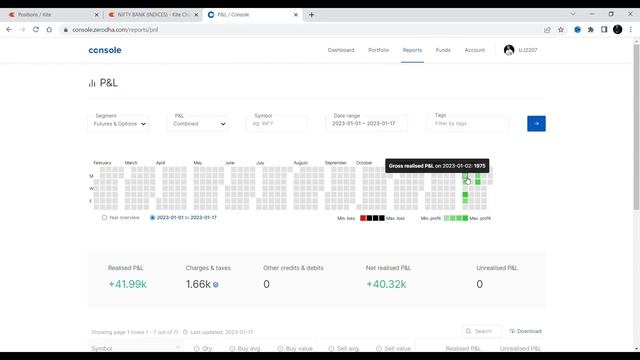Click the Net realised P&L value +40.32k
The width and height of the screenshot is (640, 360).
[x=386, y=284]
